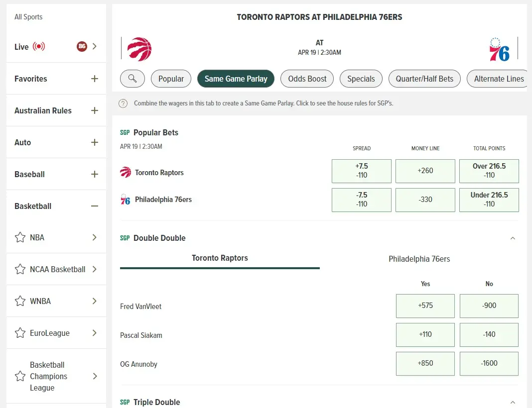Open the All Sports link
Screen dimensions: 532x408
click(x=28, y=17)
